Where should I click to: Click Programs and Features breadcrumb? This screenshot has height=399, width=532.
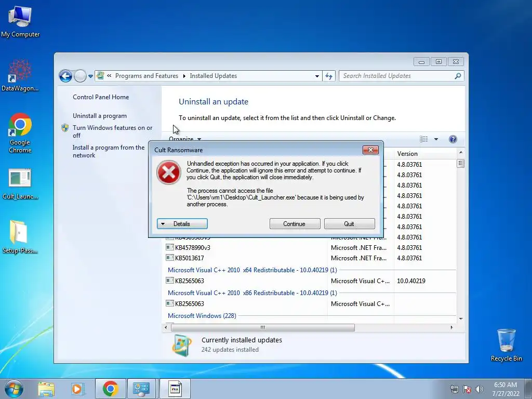click(147, 76)
